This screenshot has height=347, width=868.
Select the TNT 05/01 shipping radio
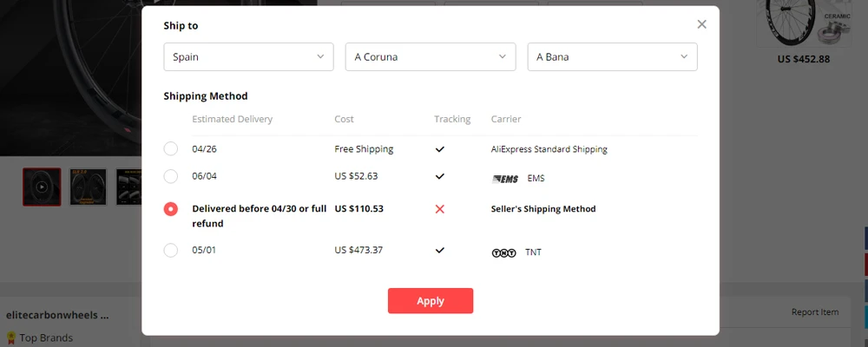171,251
